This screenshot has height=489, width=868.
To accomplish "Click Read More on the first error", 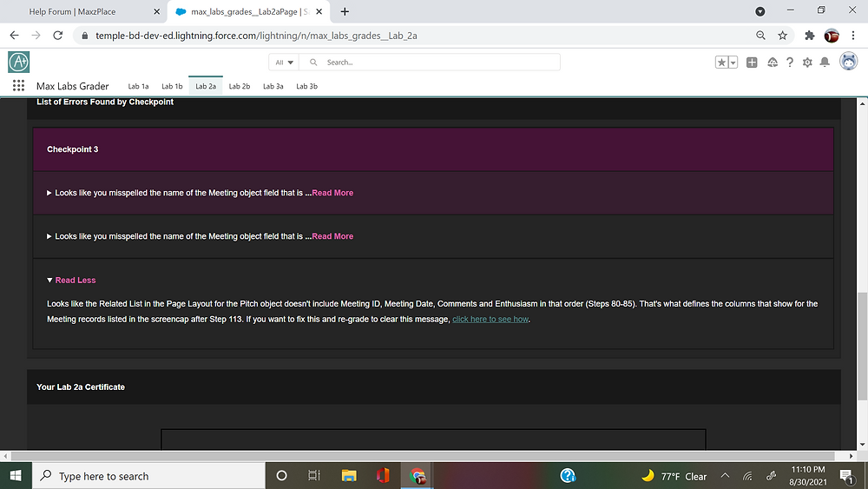I will [x=332, y=193].
